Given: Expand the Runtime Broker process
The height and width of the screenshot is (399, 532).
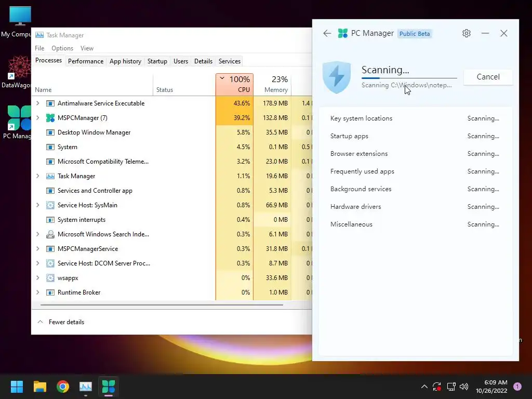Looking at the screenshot, I should 37,292.
